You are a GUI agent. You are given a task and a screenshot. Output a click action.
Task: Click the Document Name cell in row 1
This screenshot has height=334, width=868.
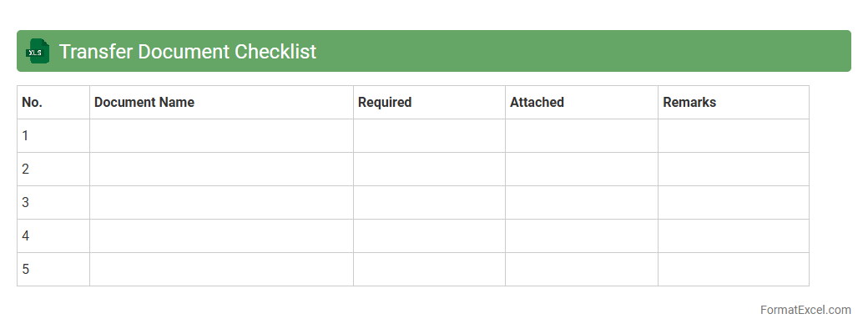pyautogui.click(x=221, y=136)
